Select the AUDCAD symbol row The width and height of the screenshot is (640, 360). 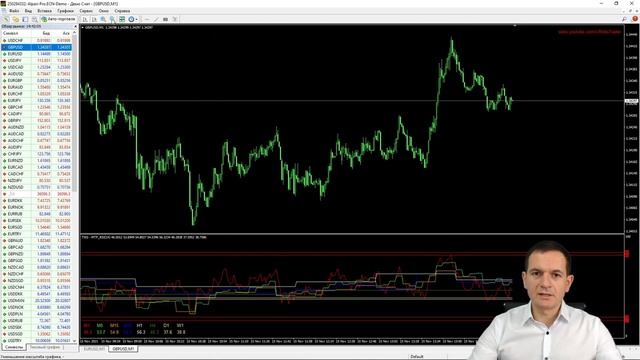[x=37, y=134]
